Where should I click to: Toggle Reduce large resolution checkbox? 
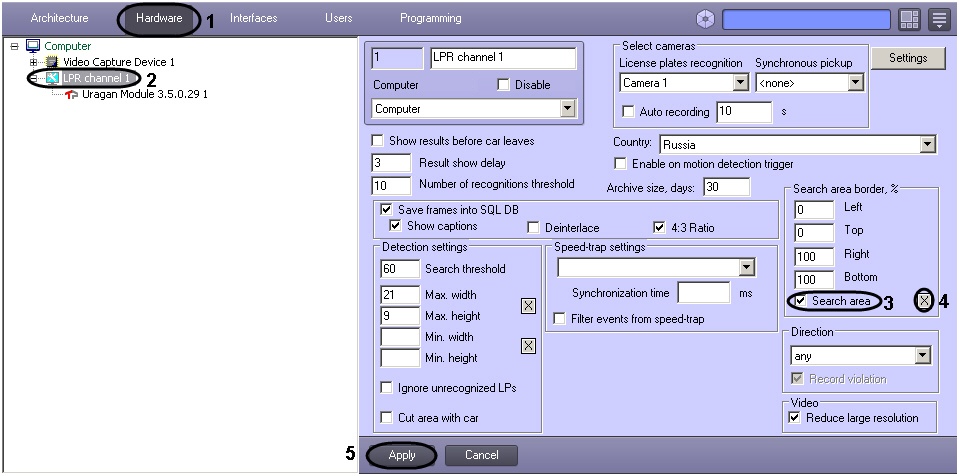[x=794, y=418]
